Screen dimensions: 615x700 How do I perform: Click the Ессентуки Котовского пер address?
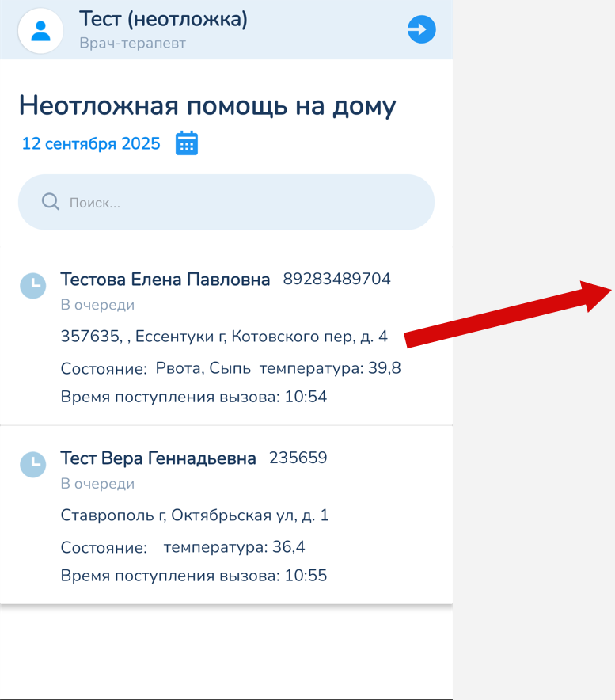click(x=224, y=337)
